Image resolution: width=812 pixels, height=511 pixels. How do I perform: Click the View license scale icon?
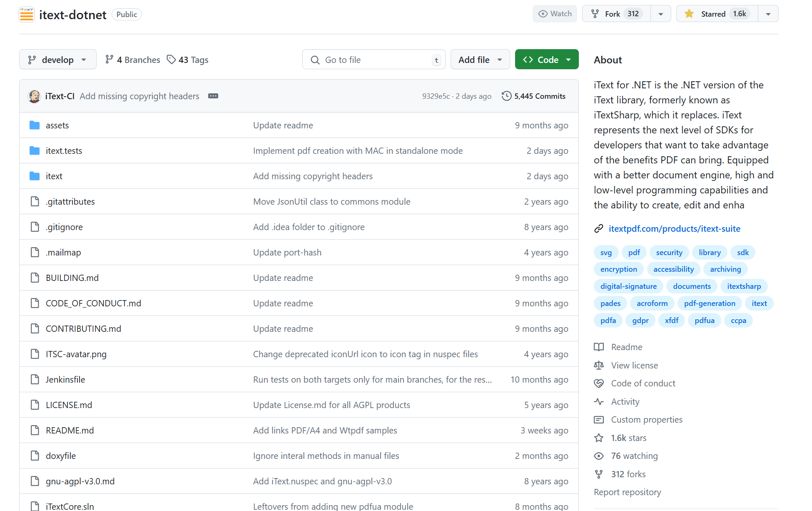click(599, 366)
